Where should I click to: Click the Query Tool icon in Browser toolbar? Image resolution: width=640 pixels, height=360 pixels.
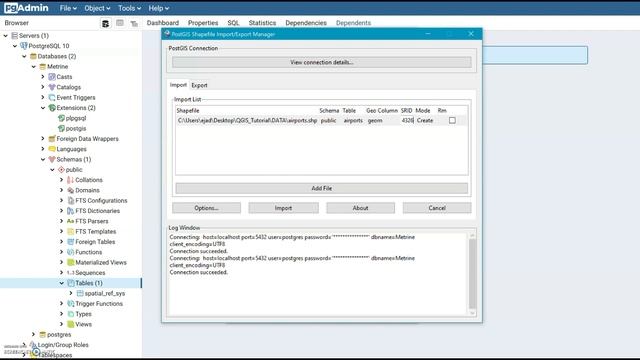[105, 23]
